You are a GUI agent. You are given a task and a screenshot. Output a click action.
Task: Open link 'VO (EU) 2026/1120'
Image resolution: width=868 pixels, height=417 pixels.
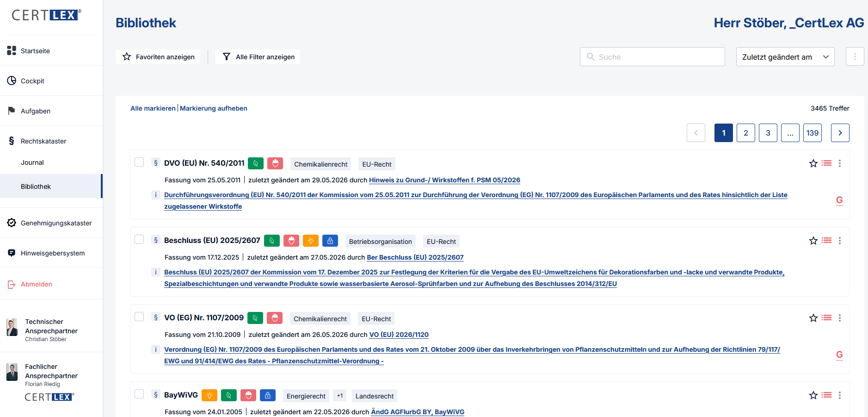click(x=399, y=335)
